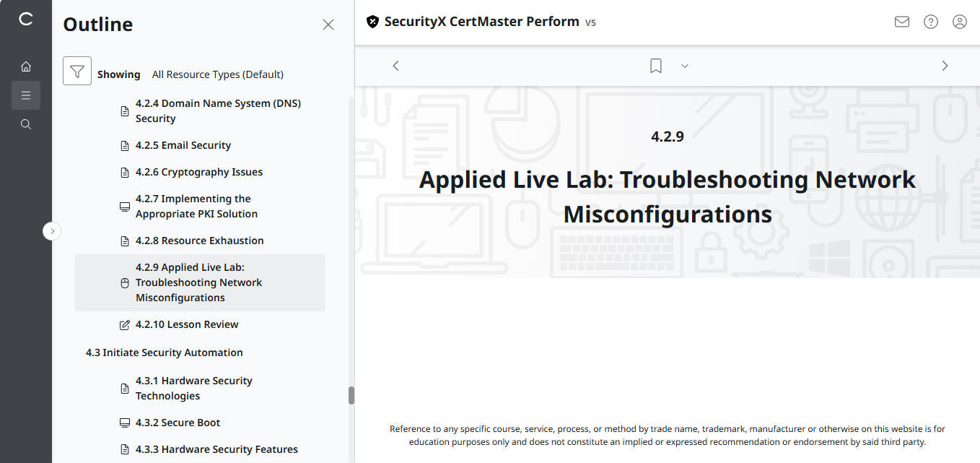Go to the next page arrow
The width and height of the screenshot is (980, 463).
click(945, 66)
